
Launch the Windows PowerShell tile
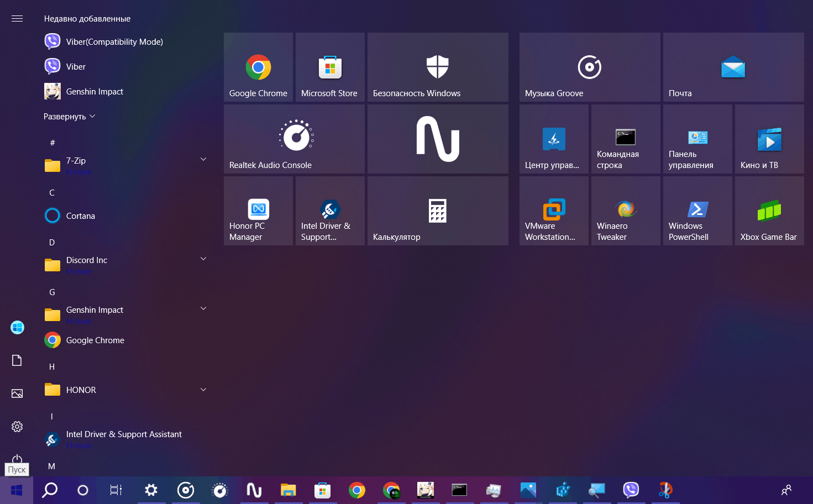point(697,211)
